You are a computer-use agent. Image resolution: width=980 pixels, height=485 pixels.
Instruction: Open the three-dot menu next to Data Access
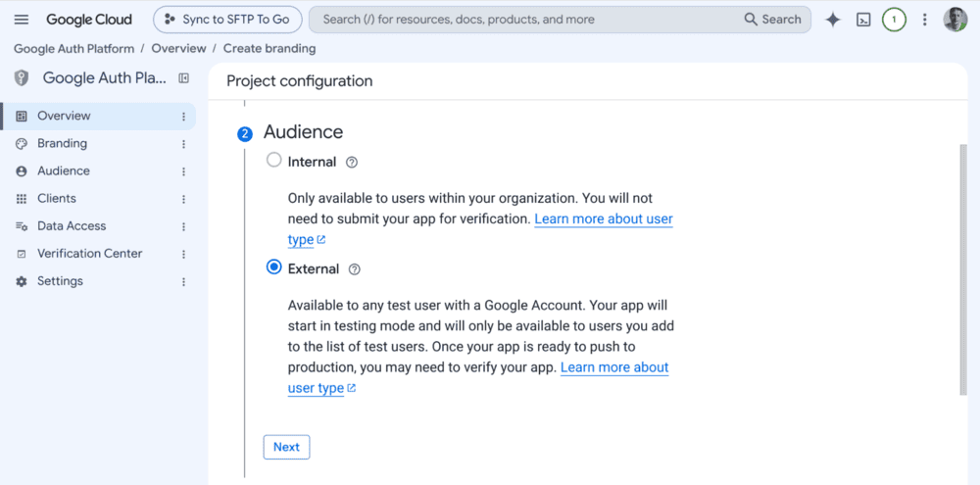[184, 226]
